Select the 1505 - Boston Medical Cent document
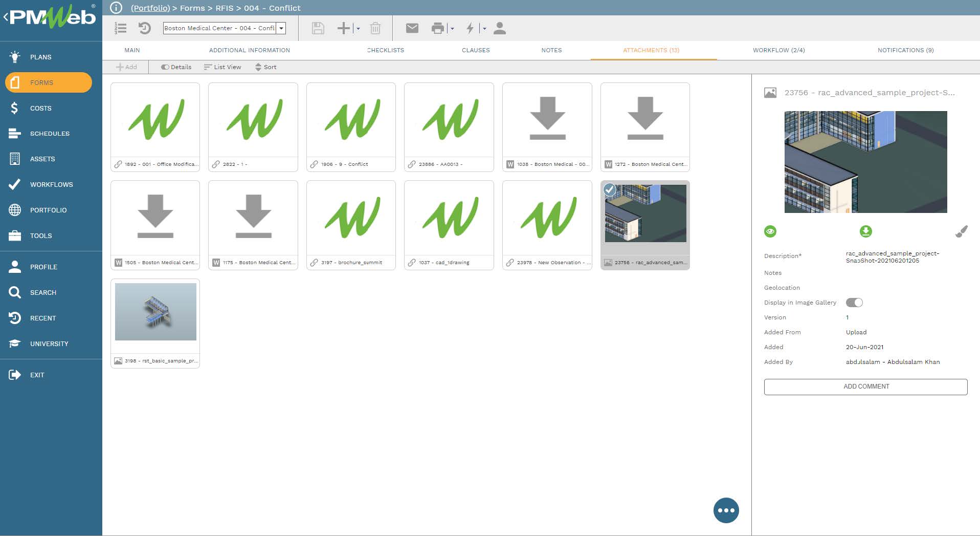The width and height of the screenshot is (980, 536). tap(155, 225)
